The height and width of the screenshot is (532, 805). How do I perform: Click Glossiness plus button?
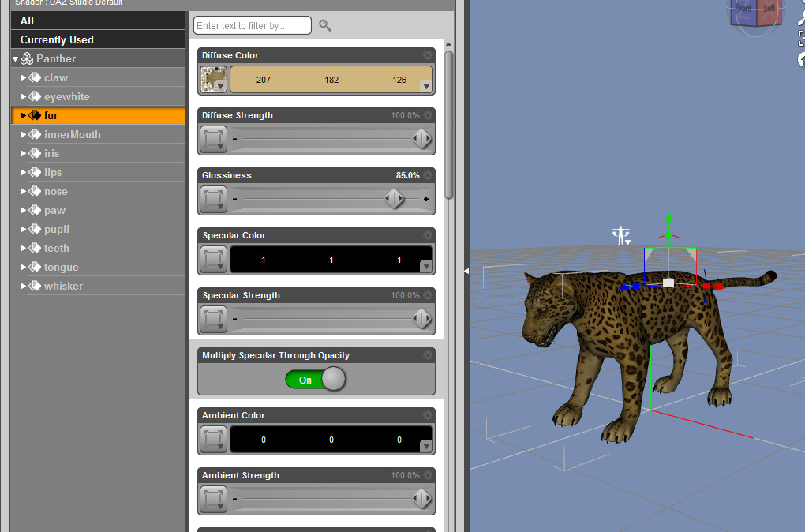(x=426, y=199)
